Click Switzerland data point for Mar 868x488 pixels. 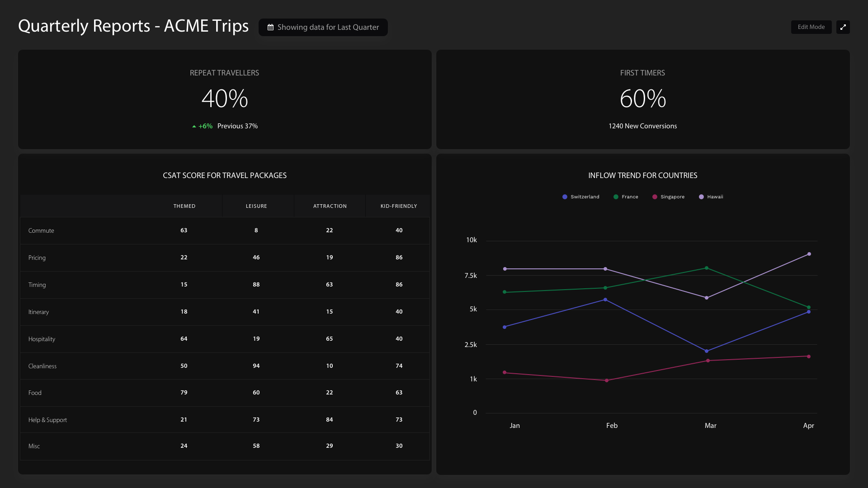point(707,351)
